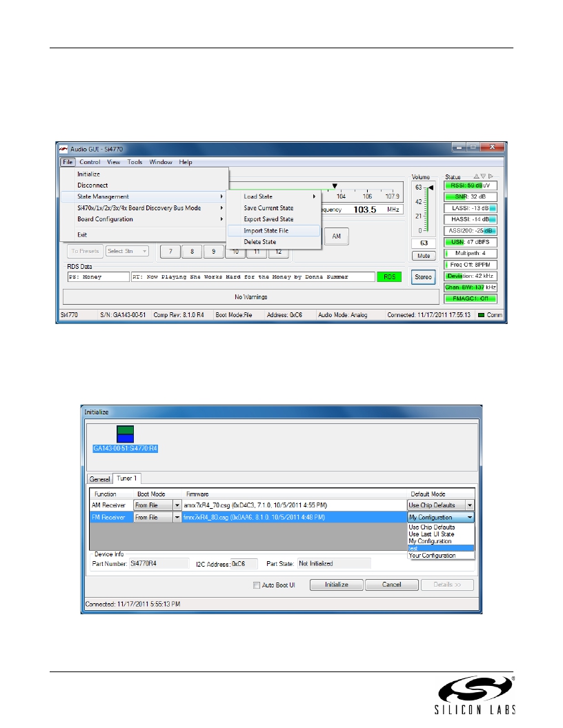
Task: Click the Part State field
Action: coord(334,564)
